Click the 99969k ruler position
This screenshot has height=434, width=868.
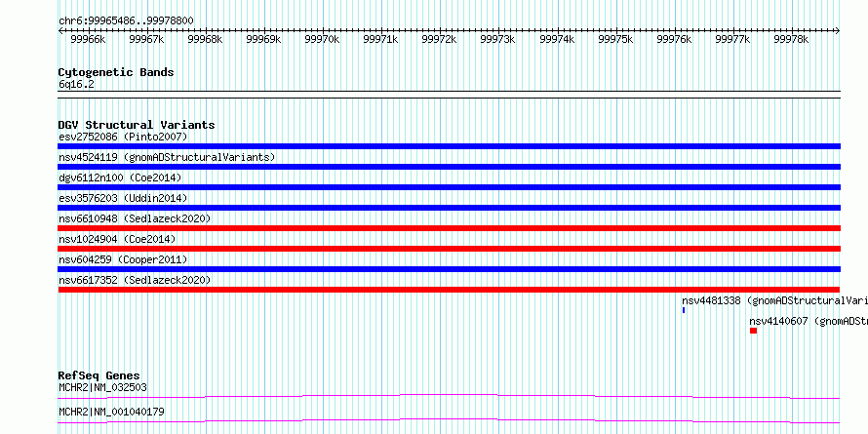pos(263,39)
